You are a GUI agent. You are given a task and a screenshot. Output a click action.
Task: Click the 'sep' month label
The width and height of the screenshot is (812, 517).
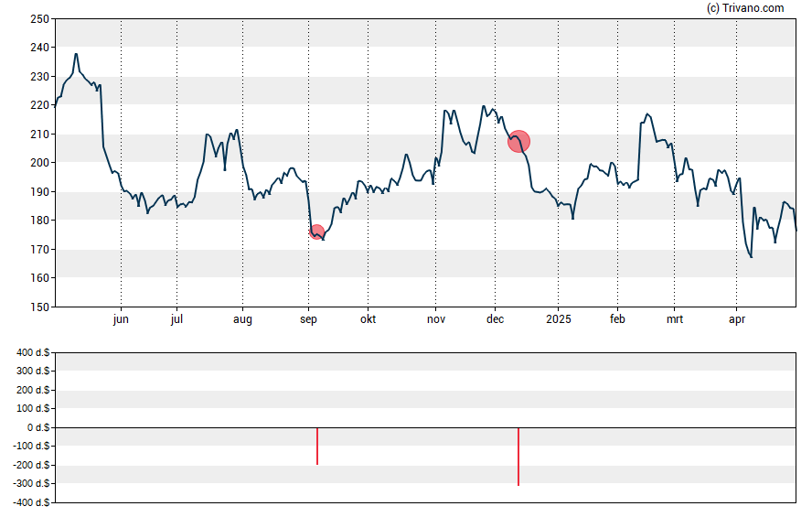point(308,319)
